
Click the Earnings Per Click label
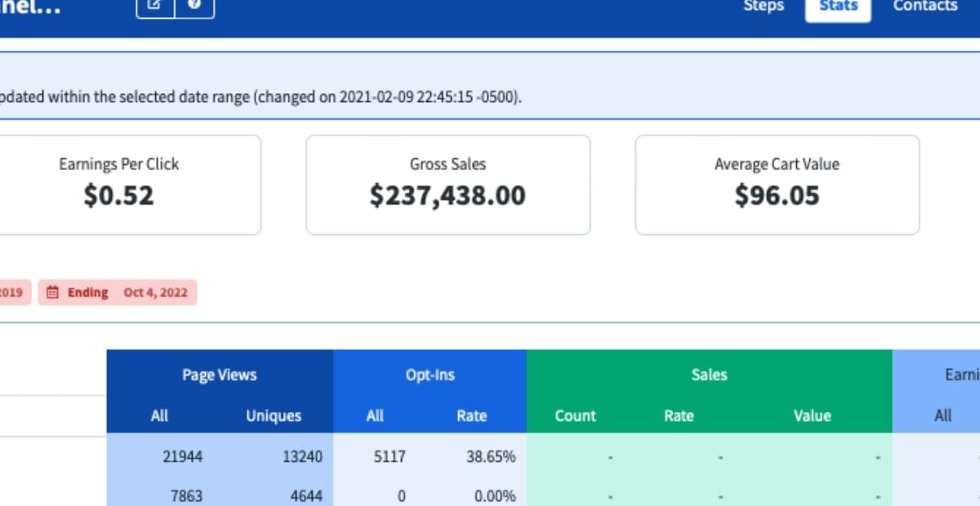tap(118, 164)
